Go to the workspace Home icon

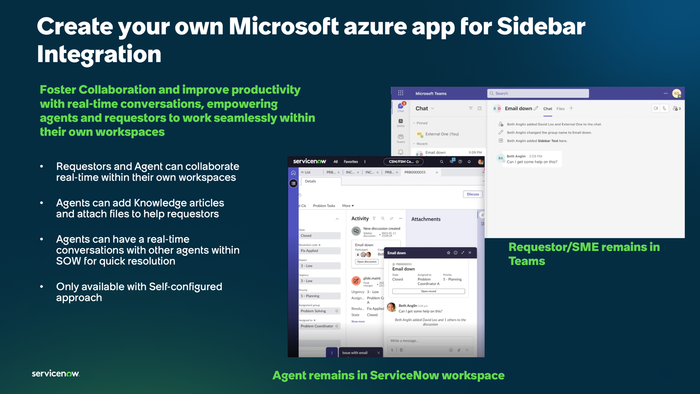click(293, 173)
